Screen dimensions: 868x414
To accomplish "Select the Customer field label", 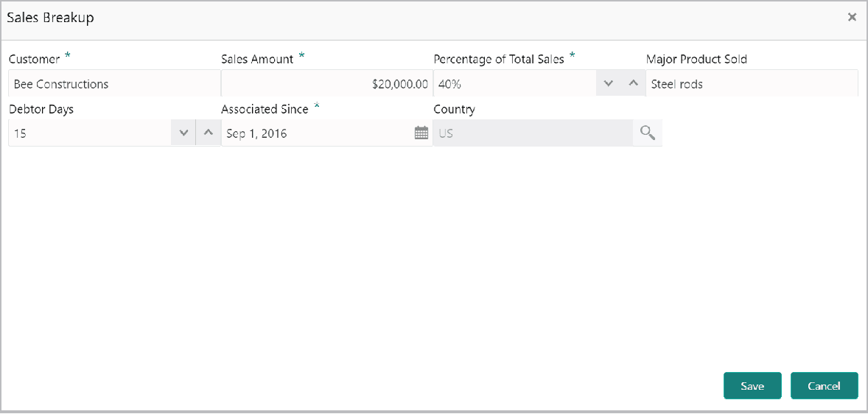I will (x=35, y=60).
